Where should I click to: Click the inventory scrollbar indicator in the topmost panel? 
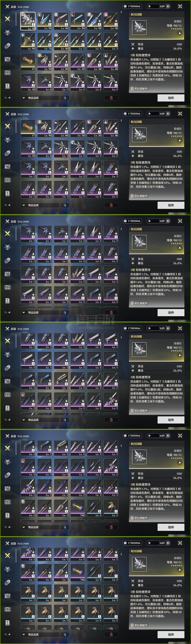pyautogui.click(x=121, y=12)
